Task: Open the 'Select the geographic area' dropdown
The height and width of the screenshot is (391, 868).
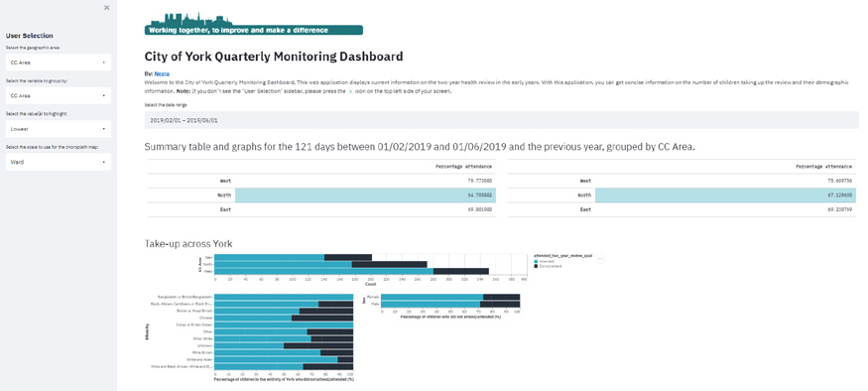Action: coord(59,63)
